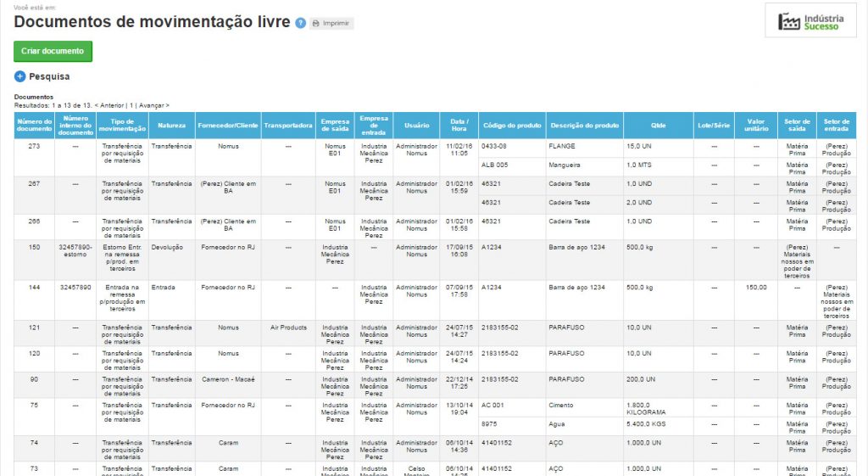Click the Data / Hora column header
This screenshot has height=476, width=868.
point(459,125)
